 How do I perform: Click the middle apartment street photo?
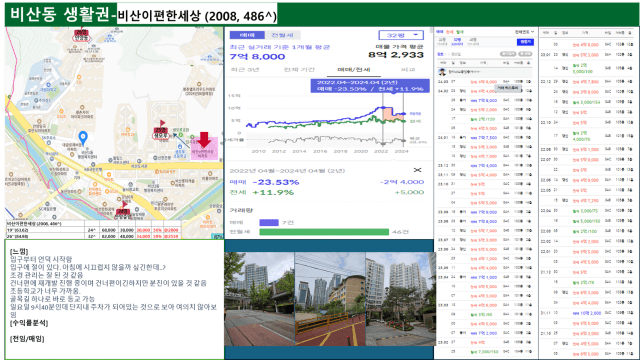[x=330, y=299]
